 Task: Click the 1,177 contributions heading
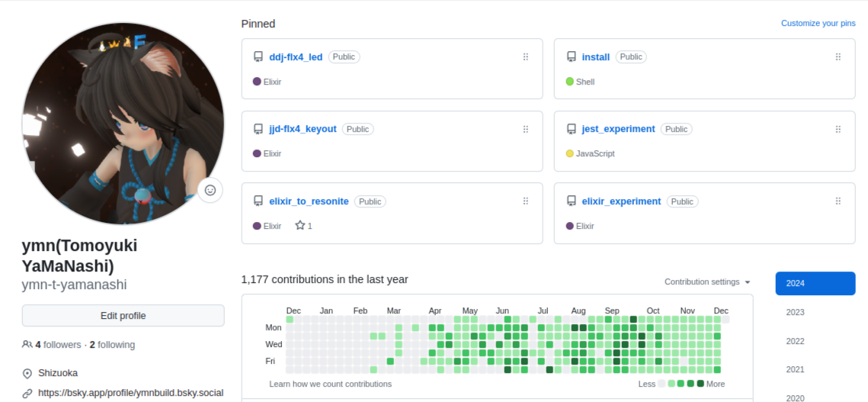click(x=325, y=279)
